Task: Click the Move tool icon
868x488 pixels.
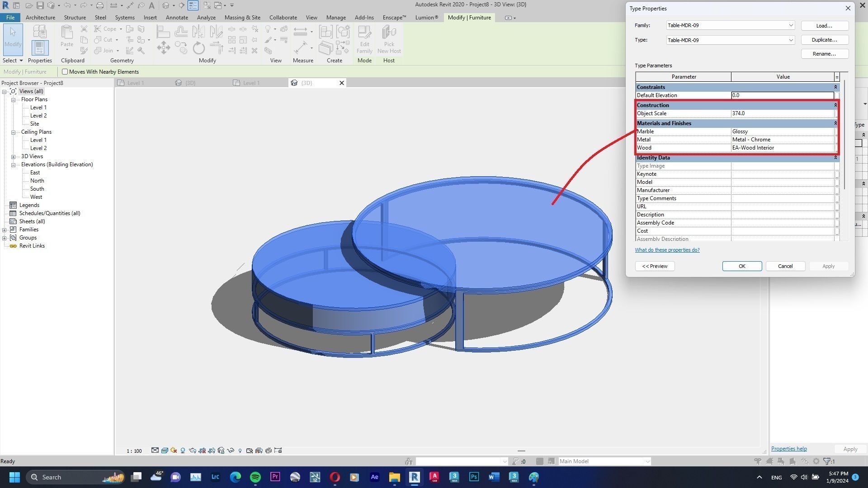Action: point(163,47)
